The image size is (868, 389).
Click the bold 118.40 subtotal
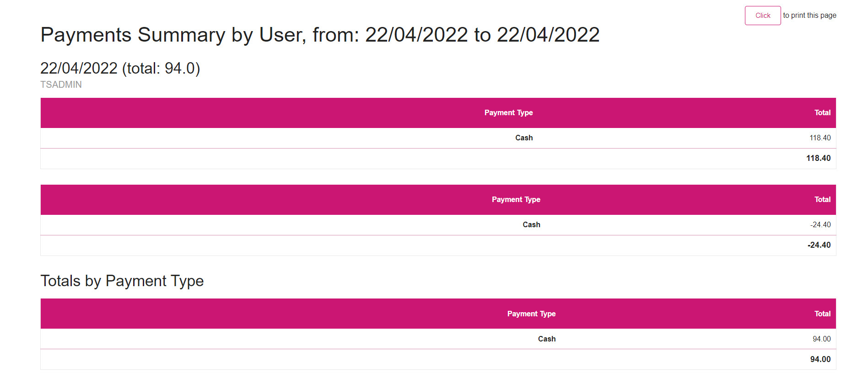tap(818, 158)
